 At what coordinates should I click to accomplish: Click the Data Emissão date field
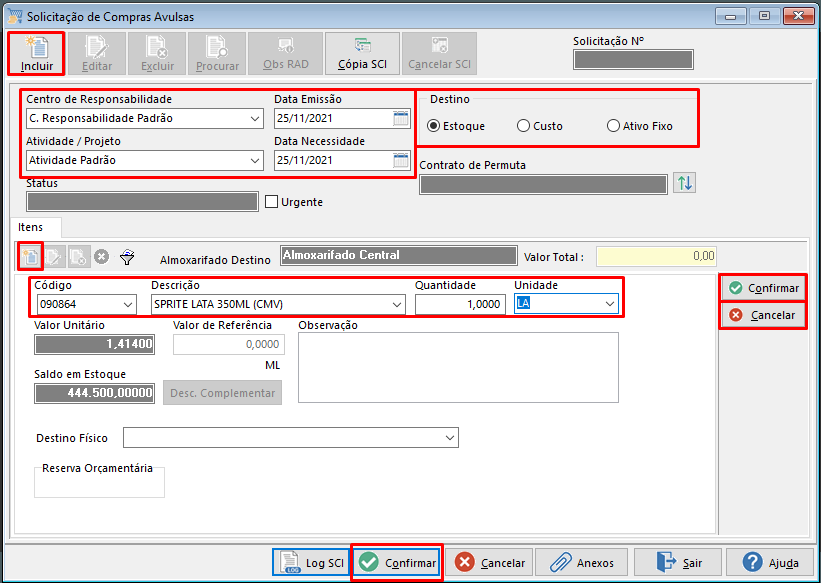point(342,118)
